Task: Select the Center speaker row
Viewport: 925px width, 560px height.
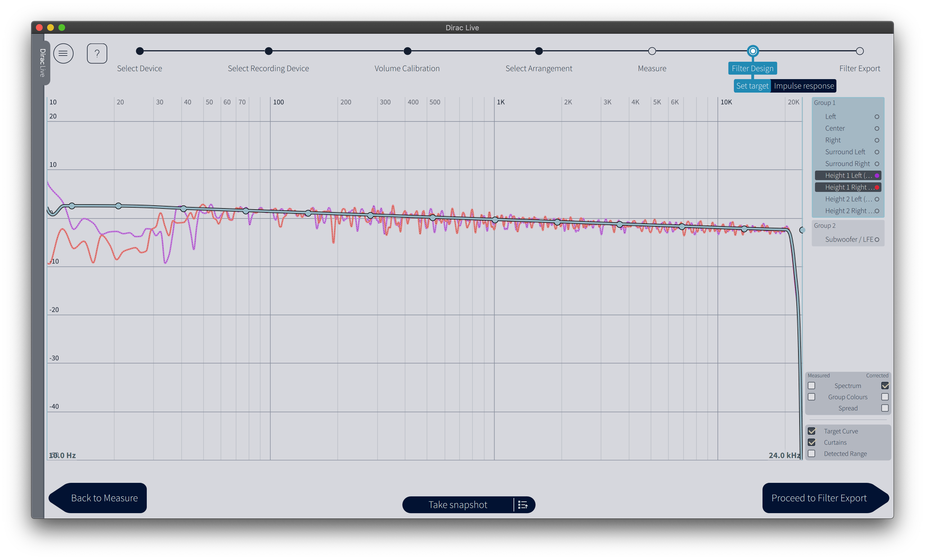Action: [848, 128]
